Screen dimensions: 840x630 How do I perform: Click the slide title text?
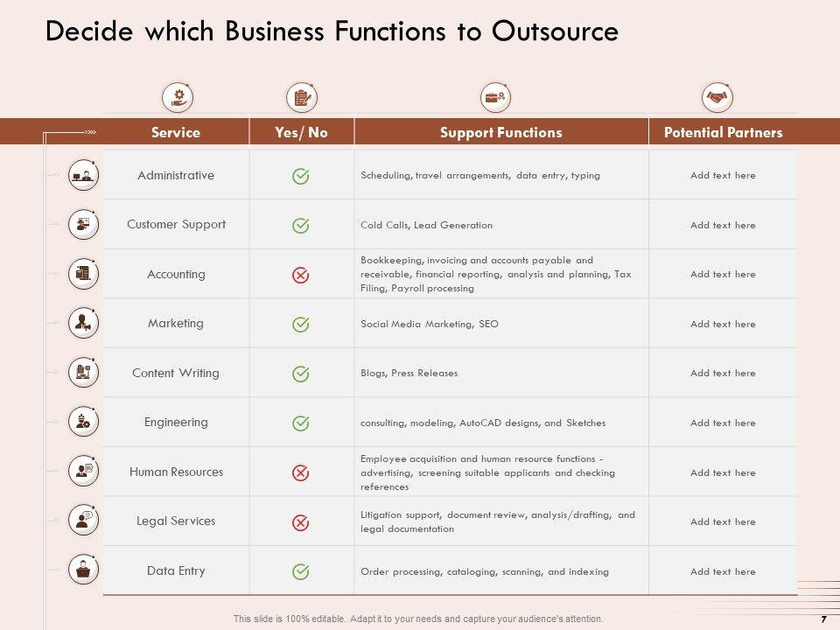coord(332,31)
